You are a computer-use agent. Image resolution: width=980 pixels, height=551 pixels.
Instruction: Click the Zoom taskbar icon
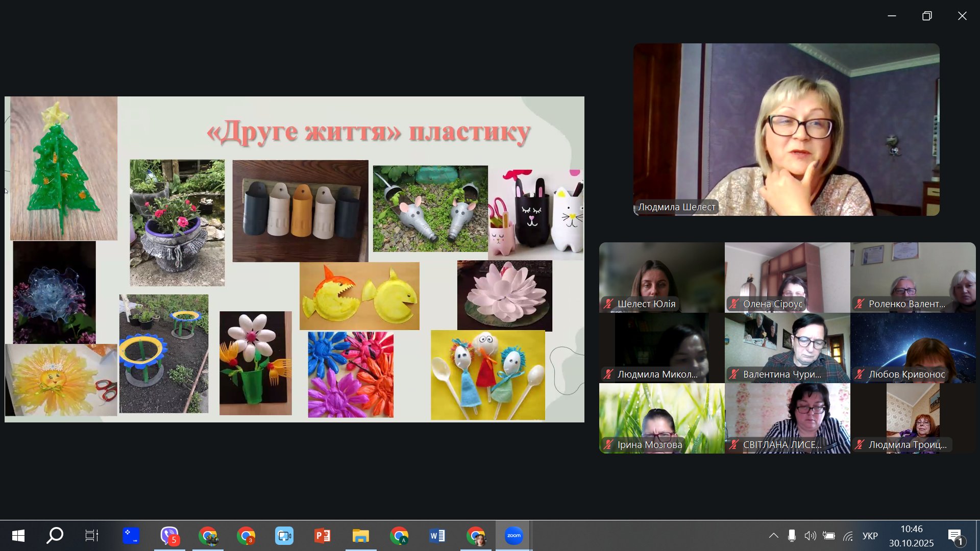point(514,536)
